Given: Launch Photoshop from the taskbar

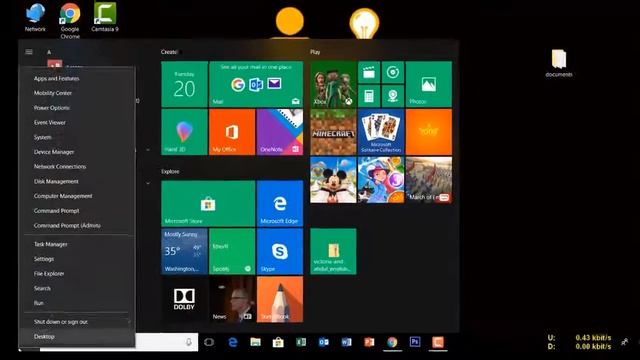Looking at the screenshot, I should pyautogui.click(x=415, y=342).
